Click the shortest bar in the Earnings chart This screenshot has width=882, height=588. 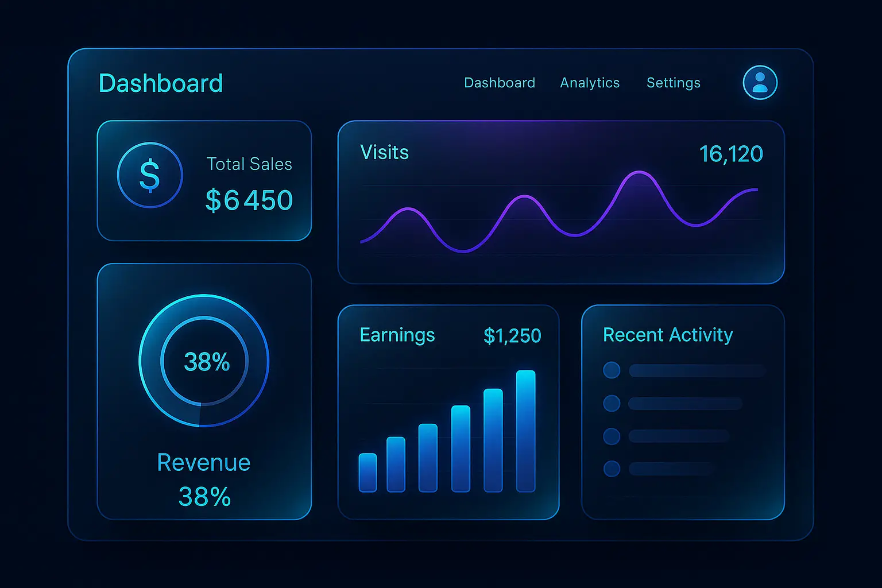[x=368, y=471]
